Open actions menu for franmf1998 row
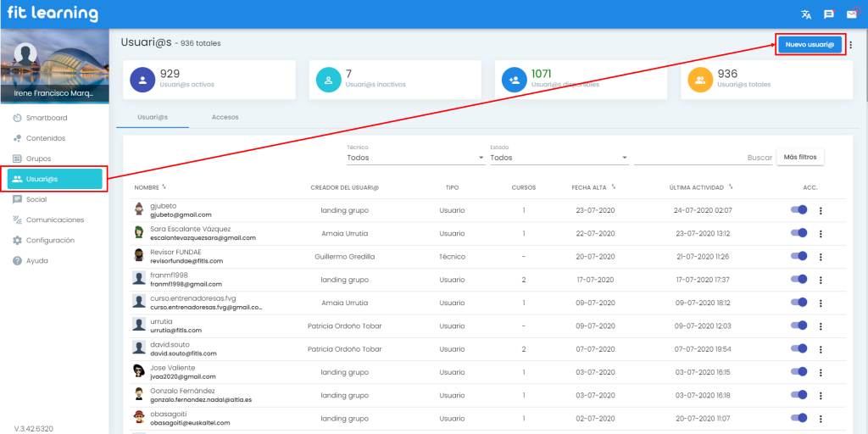The image size is (868, 434). tap(821, 280)
